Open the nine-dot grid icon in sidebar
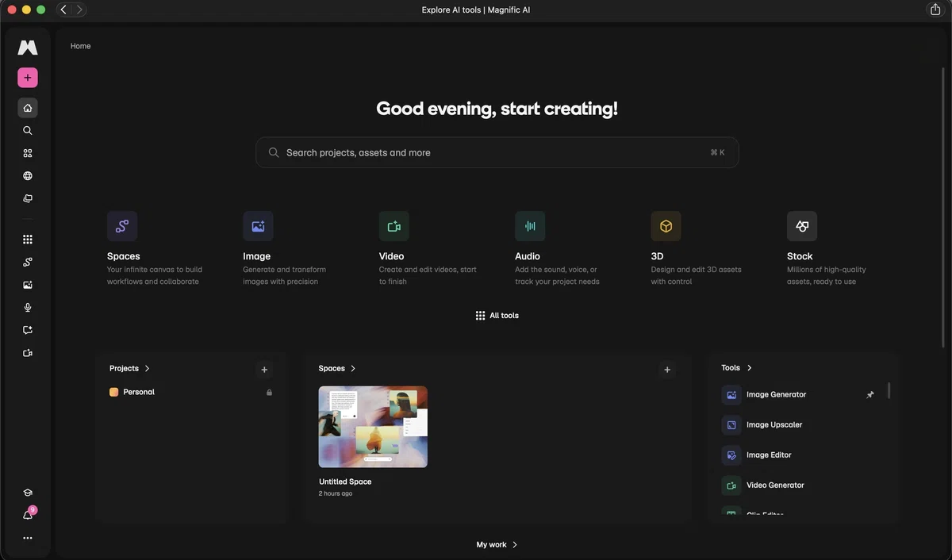952x560 pixels. 28,240
